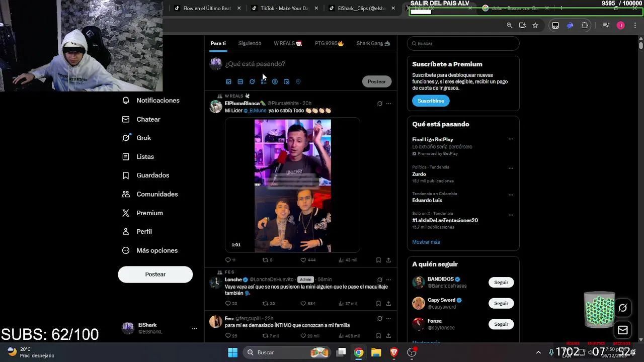Bookmark Lonche's post
Image resolution: width=644 pixels, height=362 pixels.
tap(378, 303)
